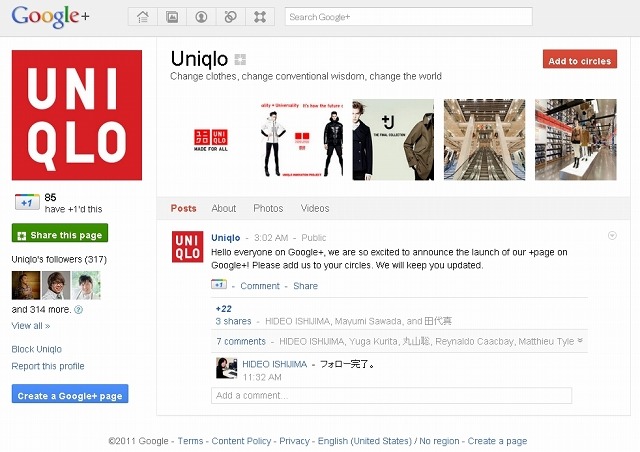Open the Games icon in top toolbar

[x=260, y=17]
